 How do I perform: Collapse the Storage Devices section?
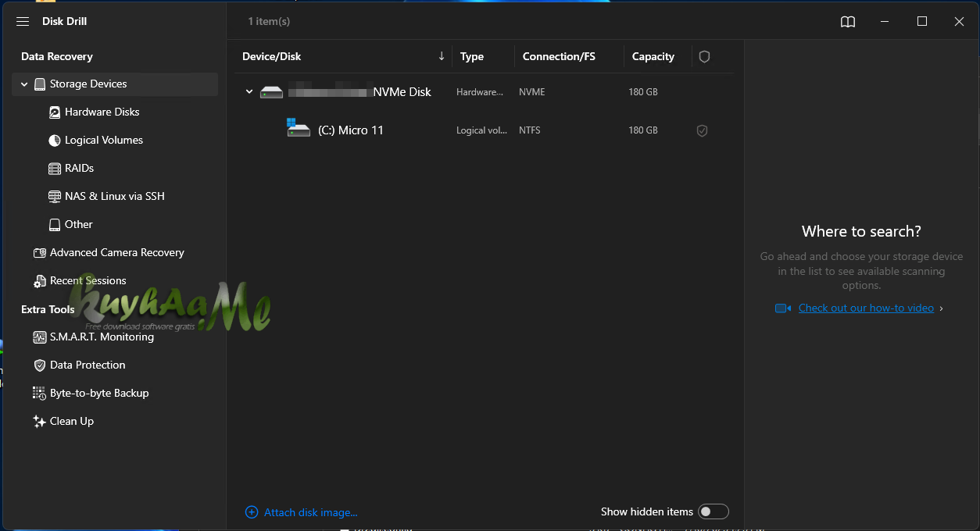coord(24,84)
